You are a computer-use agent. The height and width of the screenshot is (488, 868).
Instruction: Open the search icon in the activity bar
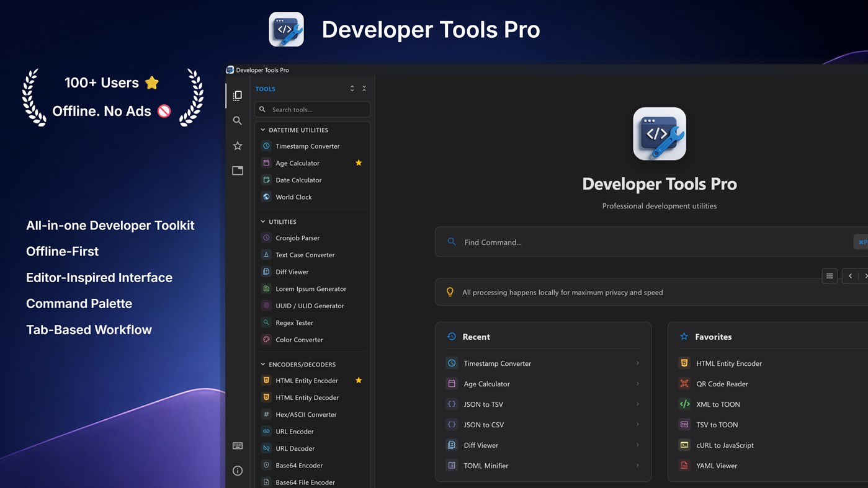[237, 120]
